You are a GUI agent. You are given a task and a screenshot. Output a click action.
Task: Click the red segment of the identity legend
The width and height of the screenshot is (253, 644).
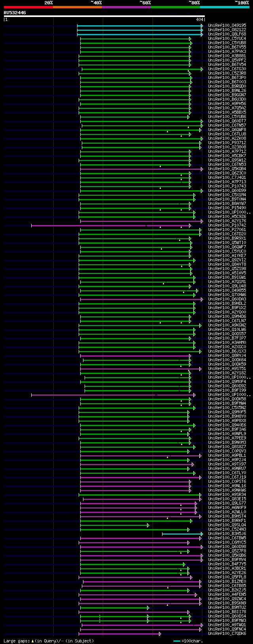28,7
